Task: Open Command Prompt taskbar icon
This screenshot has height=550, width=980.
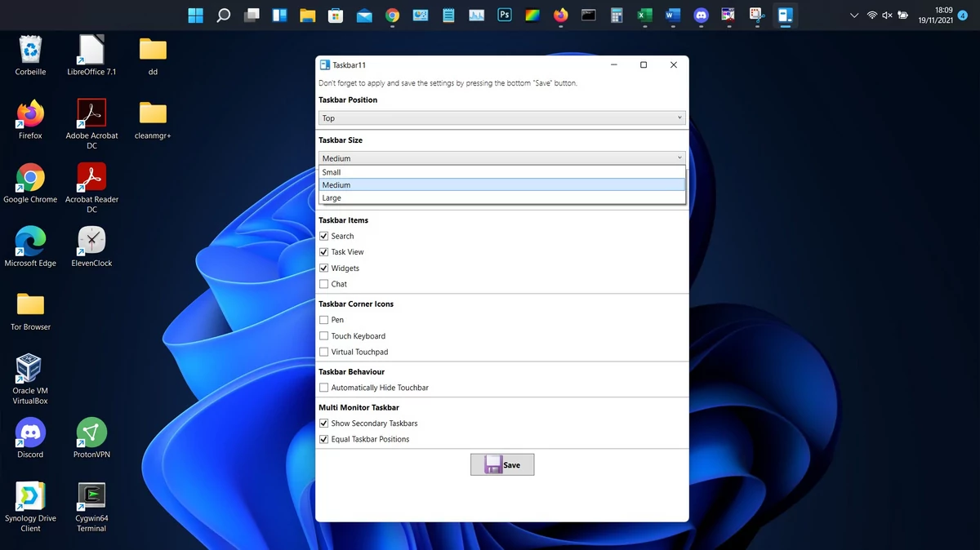Action: tap(588, 15)
